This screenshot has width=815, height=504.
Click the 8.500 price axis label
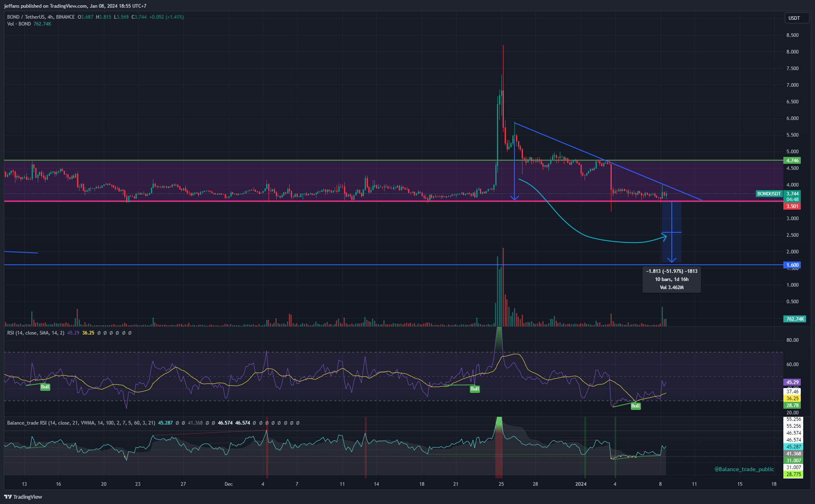coord(792,35)
